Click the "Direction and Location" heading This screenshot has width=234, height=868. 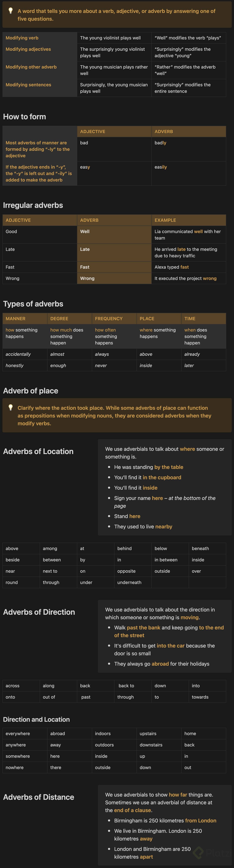pos(36,719)
